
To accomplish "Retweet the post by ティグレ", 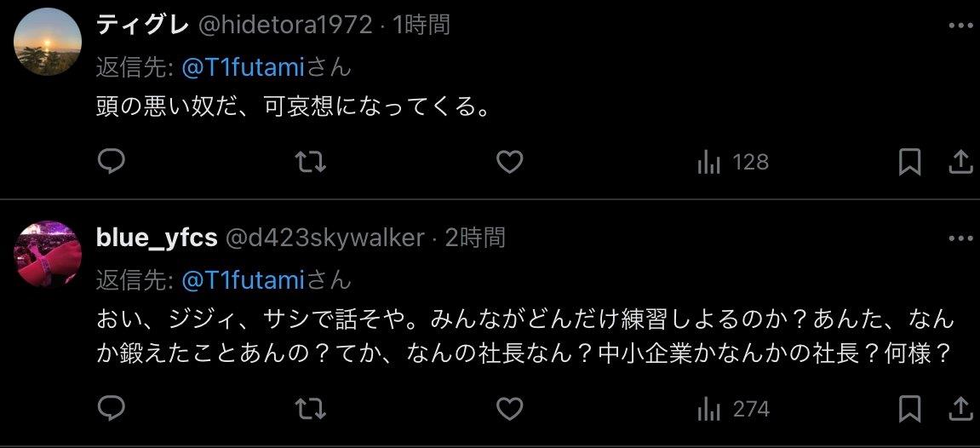I will [311, 163].
